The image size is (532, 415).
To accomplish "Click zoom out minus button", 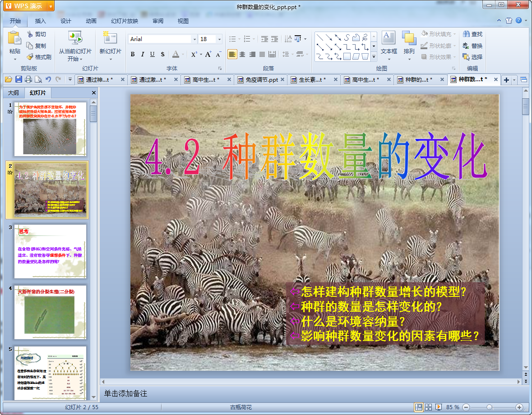I will click(x=466, y=407).
